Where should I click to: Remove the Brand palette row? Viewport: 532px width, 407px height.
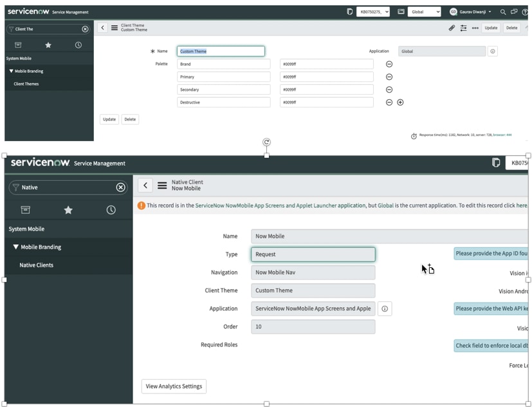tap(389, 64)
